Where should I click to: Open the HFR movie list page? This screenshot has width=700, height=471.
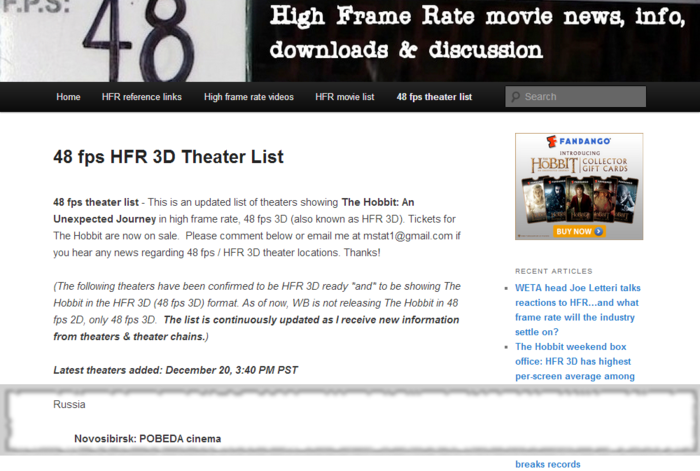tap(345, 97)
